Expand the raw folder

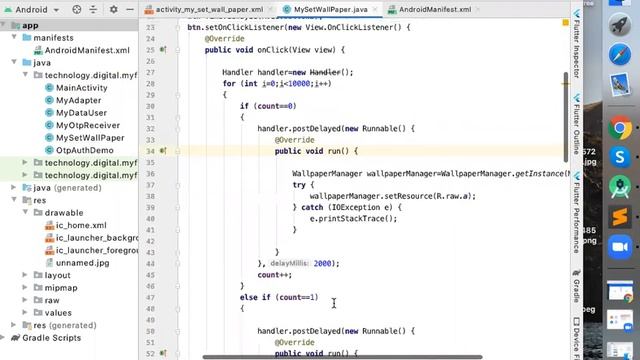tap(25, 300)
